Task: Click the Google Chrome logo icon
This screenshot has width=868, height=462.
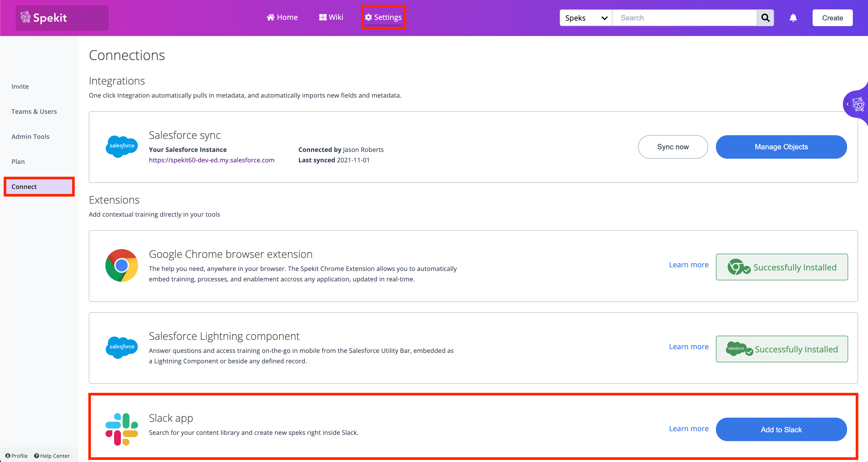Action: pyautogui.click(x=122, y=265)
